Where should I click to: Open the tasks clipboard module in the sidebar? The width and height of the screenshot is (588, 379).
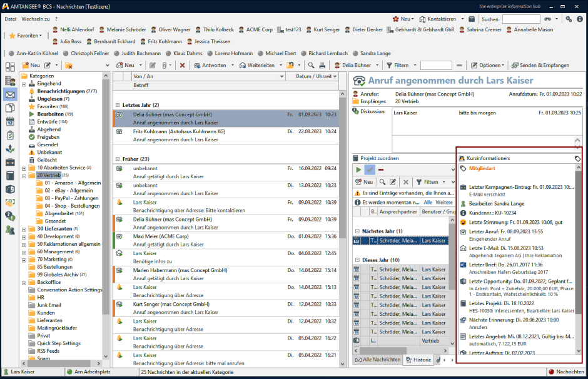[10, 135]
